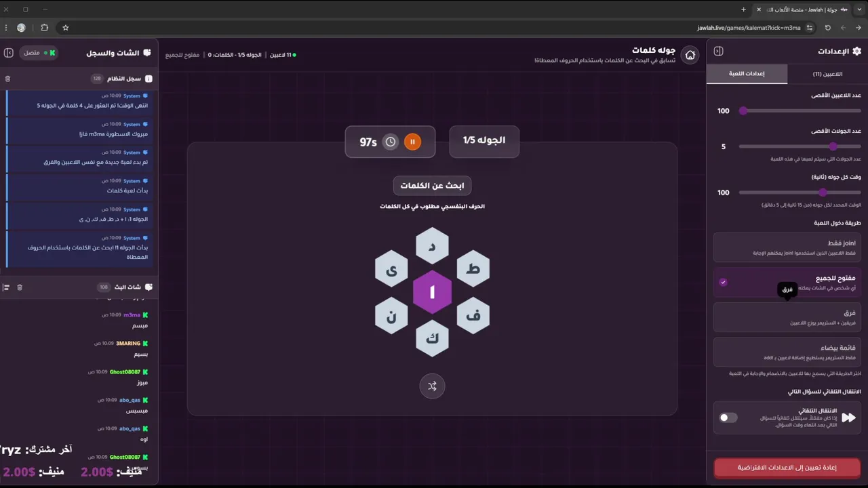This screenshot has width=868, height=488.
Task: Click the letters message الجوله 1: ا + د، ط
Action: pos(113,220)
